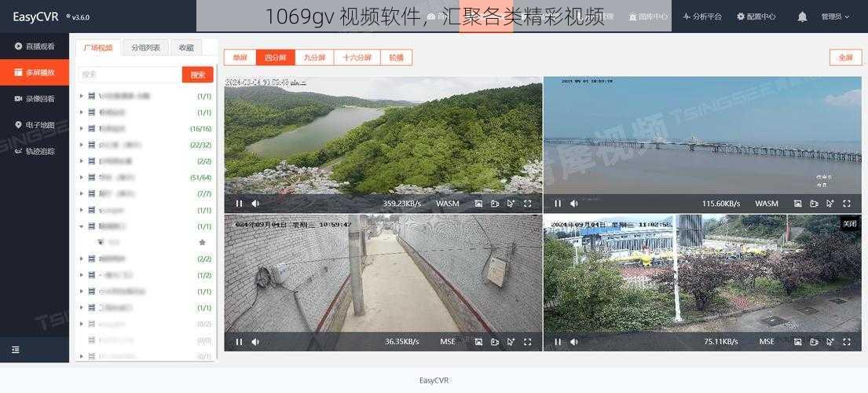Screen dimensions: 868x393
Task: Close the bottom-right video with 关闭
Action: 850,224
